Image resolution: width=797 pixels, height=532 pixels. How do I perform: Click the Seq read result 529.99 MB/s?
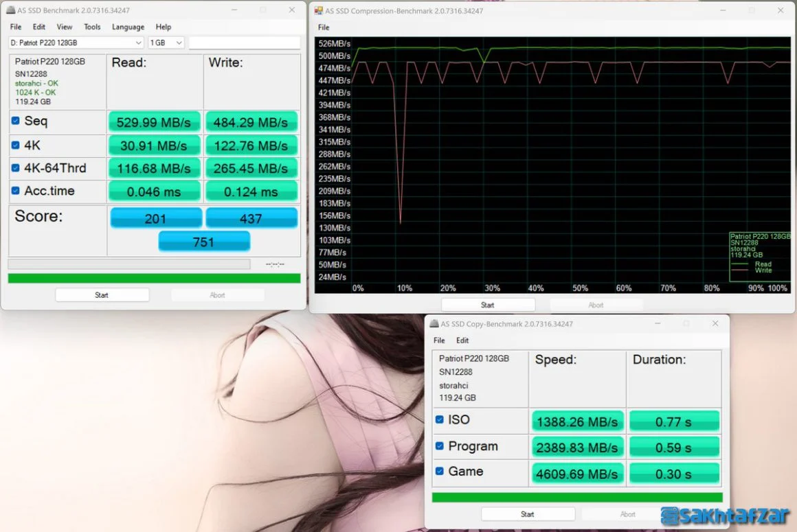tap(153, 122)
